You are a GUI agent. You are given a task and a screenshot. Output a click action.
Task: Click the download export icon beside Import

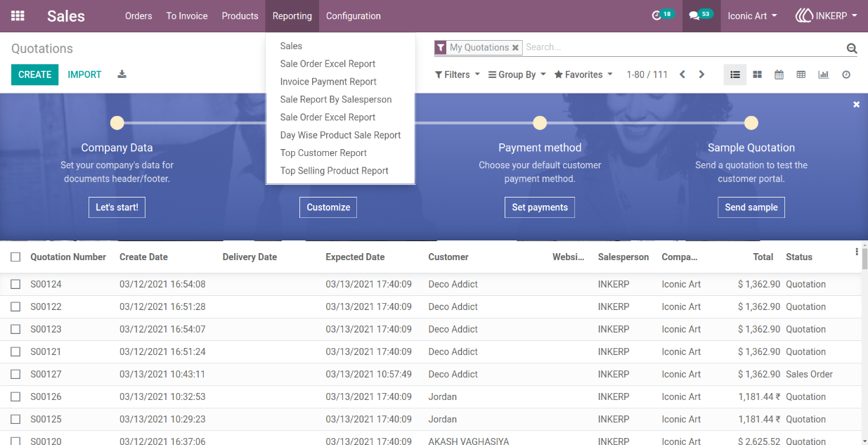[122, 75]
